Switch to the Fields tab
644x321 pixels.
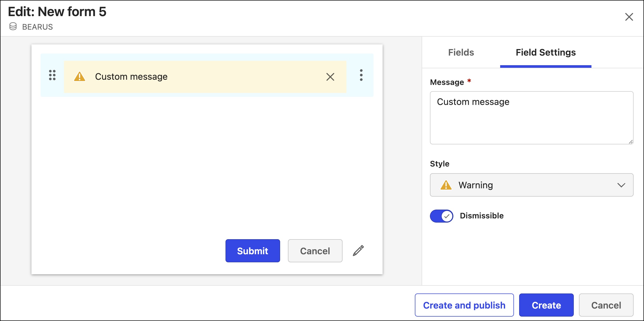461,52
